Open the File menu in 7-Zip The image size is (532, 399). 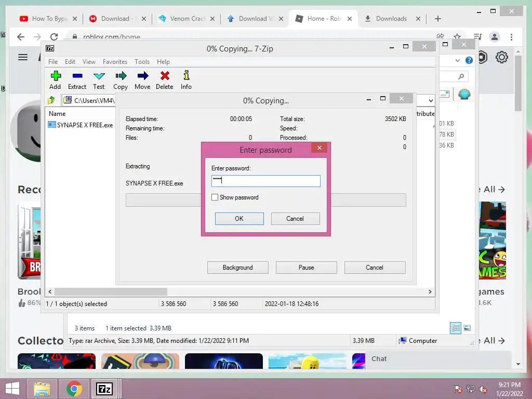click(53, 62)
